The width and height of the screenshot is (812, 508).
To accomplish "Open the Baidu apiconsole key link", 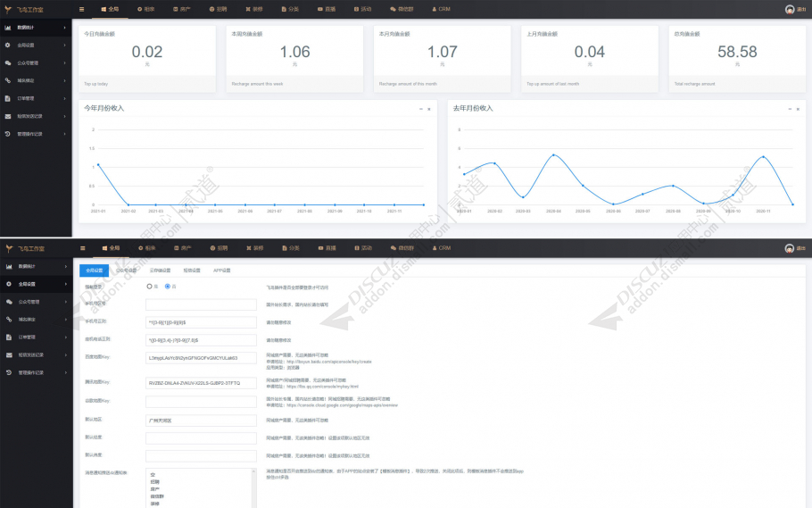I will (329, 362).
